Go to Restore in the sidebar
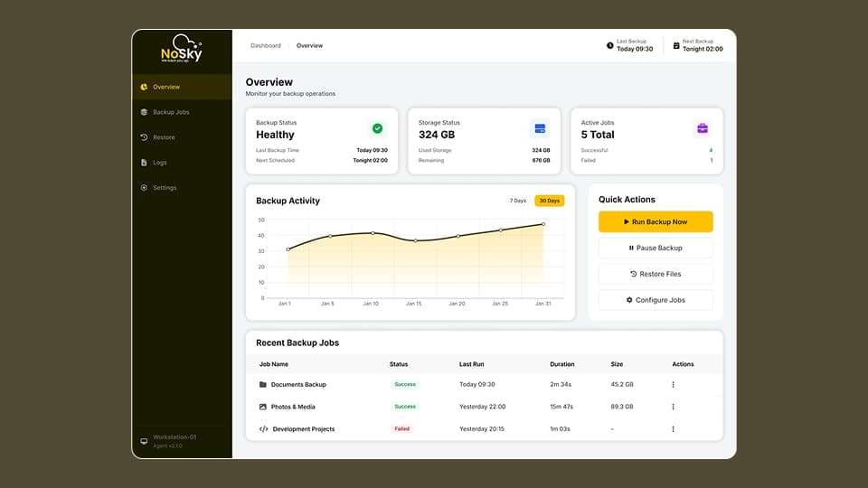868x488 pixels. point(164,137)
